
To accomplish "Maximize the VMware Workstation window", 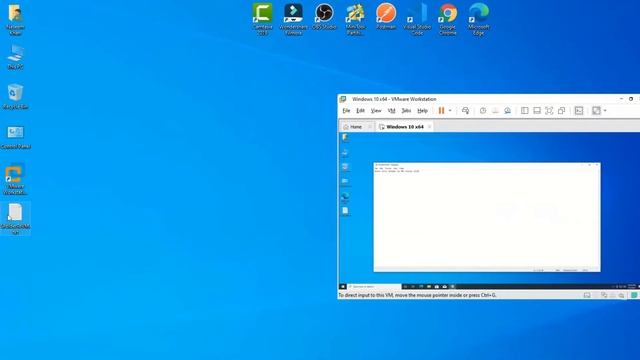I will [631, 99].
